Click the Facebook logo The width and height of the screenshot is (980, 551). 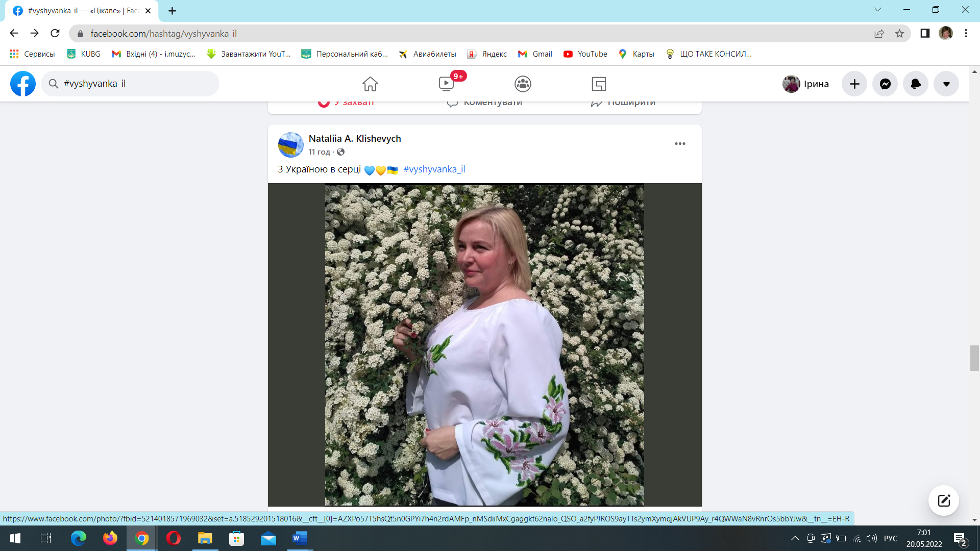point(23,84)
